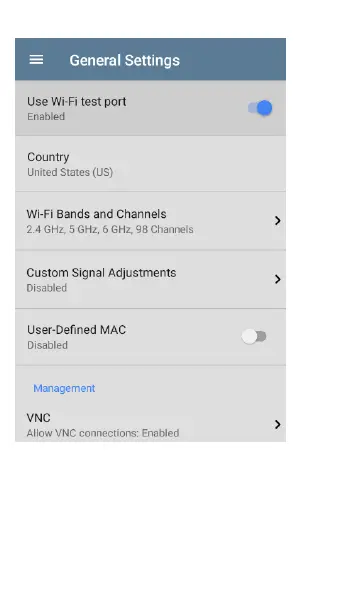Enable the User-Defined MAC switch

click(x=254, y=336)
